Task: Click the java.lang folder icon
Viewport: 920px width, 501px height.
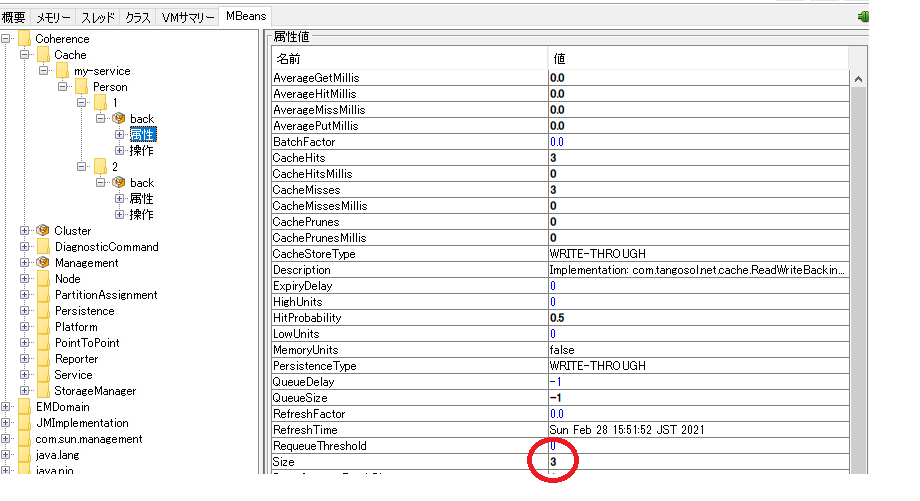Action: pos(24,455)
